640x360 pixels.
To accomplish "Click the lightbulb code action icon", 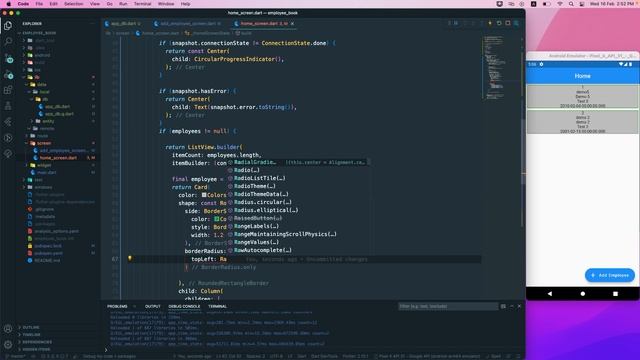I will (130, 258).
